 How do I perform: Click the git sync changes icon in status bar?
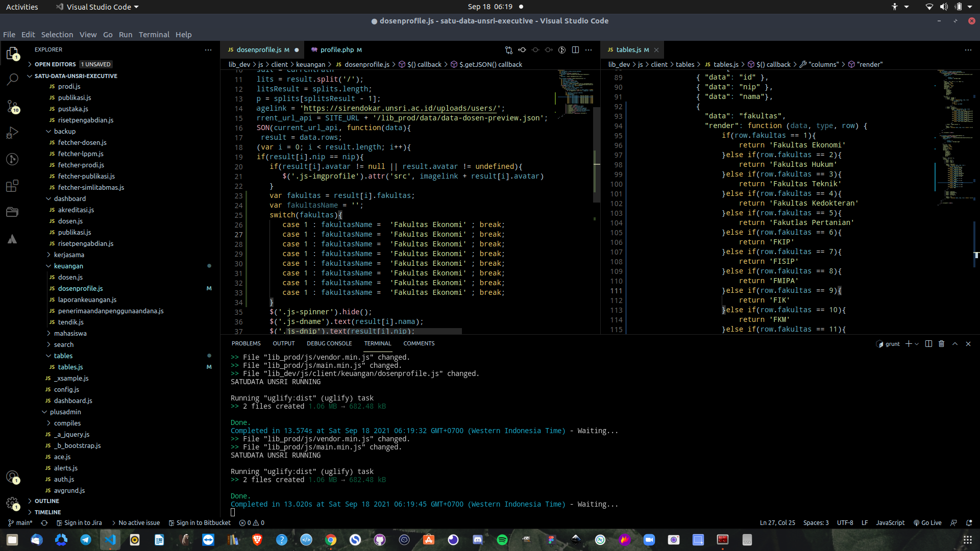pyautogui.click(x=44, y=523)
